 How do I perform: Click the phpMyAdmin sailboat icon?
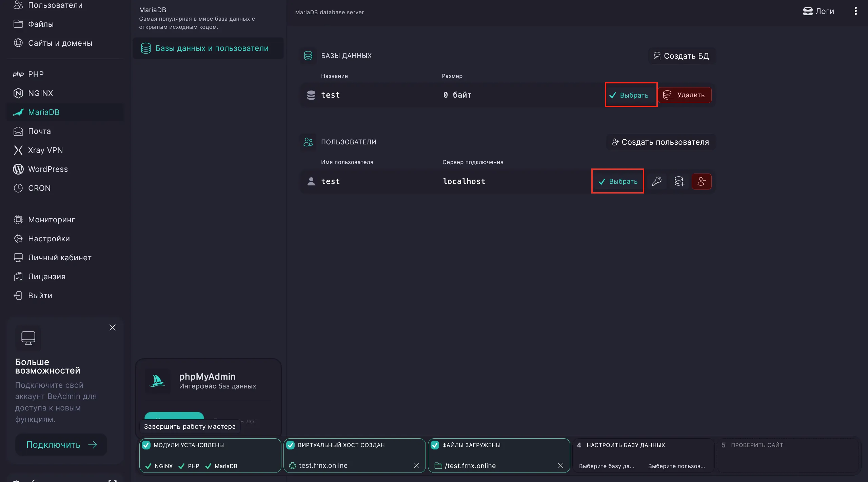click(x=157, y=381)
